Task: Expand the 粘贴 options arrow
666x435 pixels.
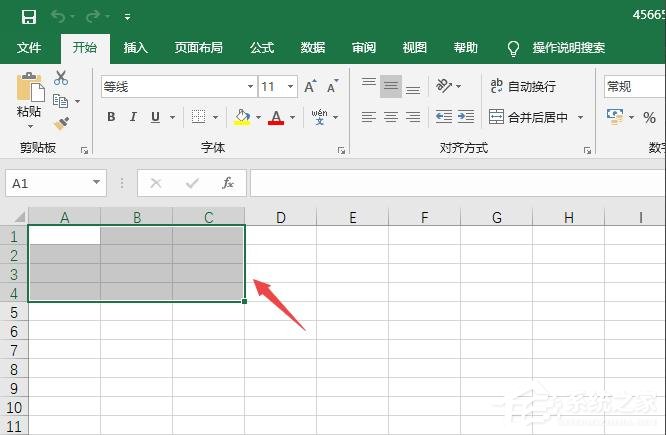Action: coord(30,126)
